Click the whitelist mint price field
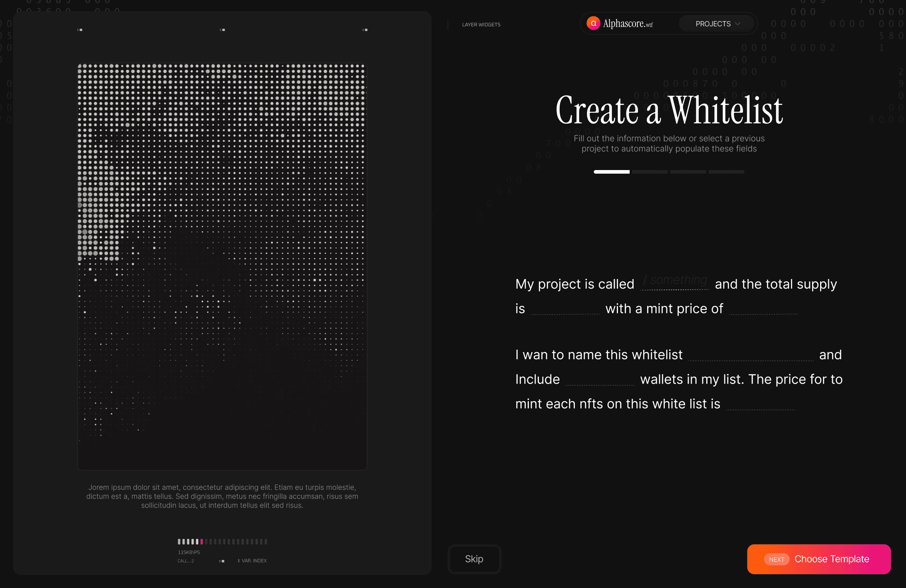The height and width of the screenshot is (588, 906). 760,404
